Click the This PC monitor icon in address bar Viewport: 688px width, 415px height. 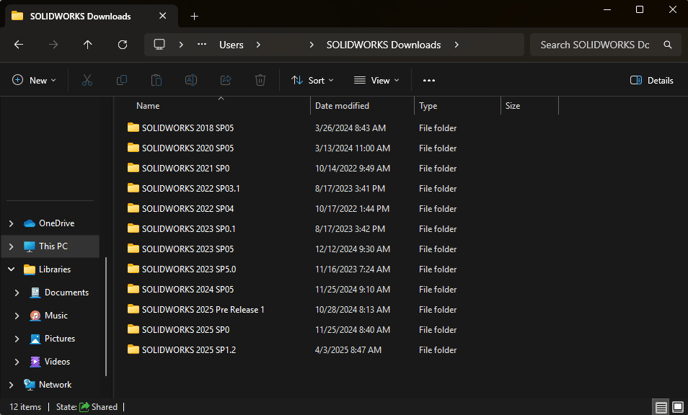[x=159, y=44]
